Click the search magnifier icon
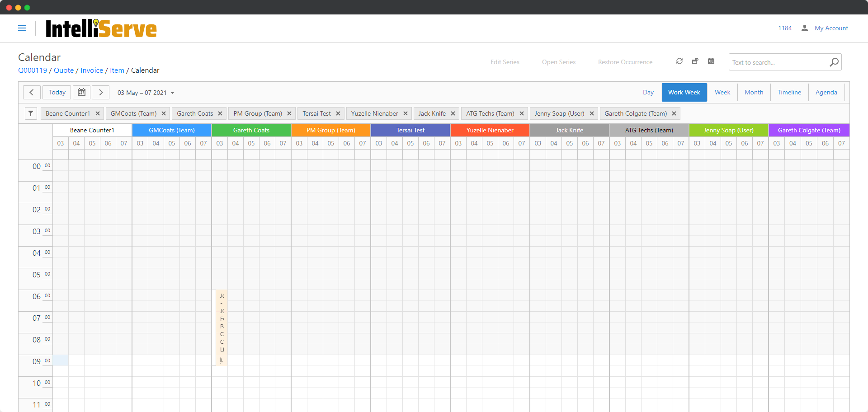 click(834, 62)
